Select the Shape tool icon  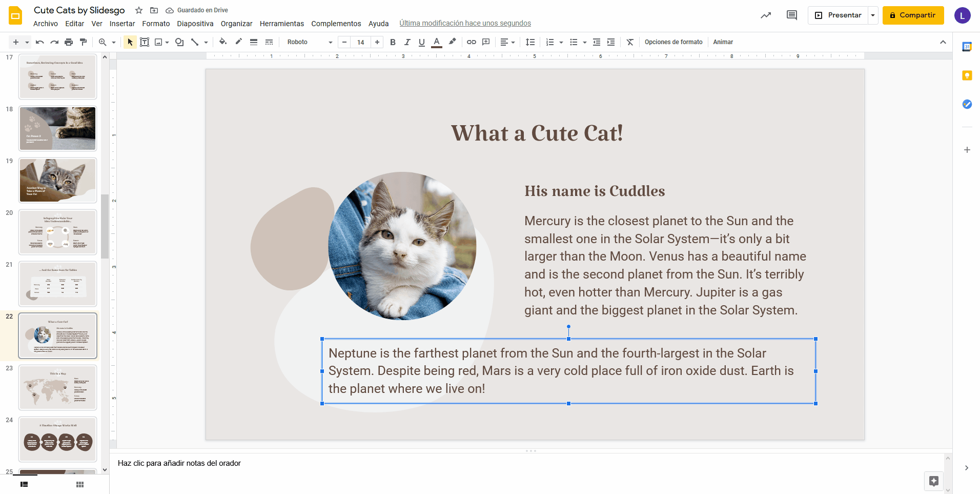coord(179,42)
